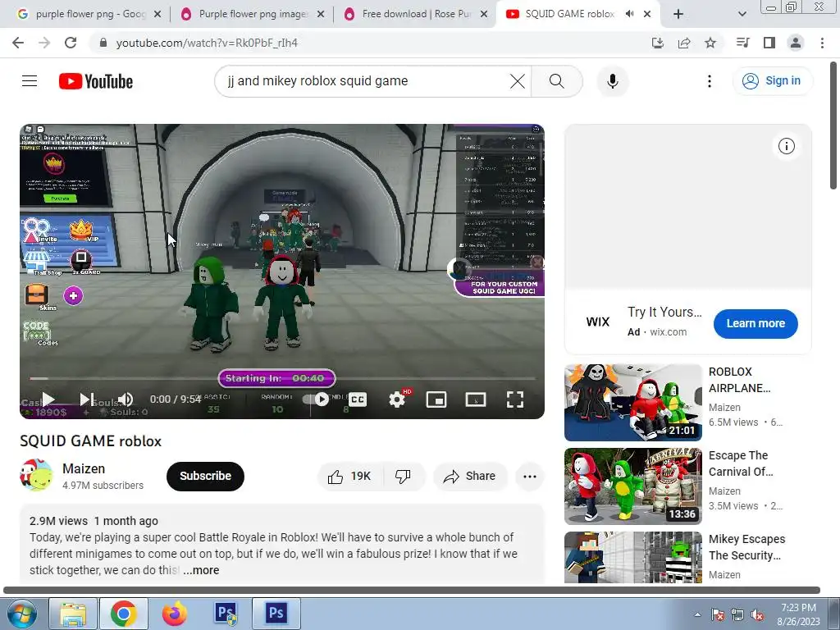Switch to Free download Rose Pur tab
The height and width of the screenshot is (630, 840).
coord(416,14)
